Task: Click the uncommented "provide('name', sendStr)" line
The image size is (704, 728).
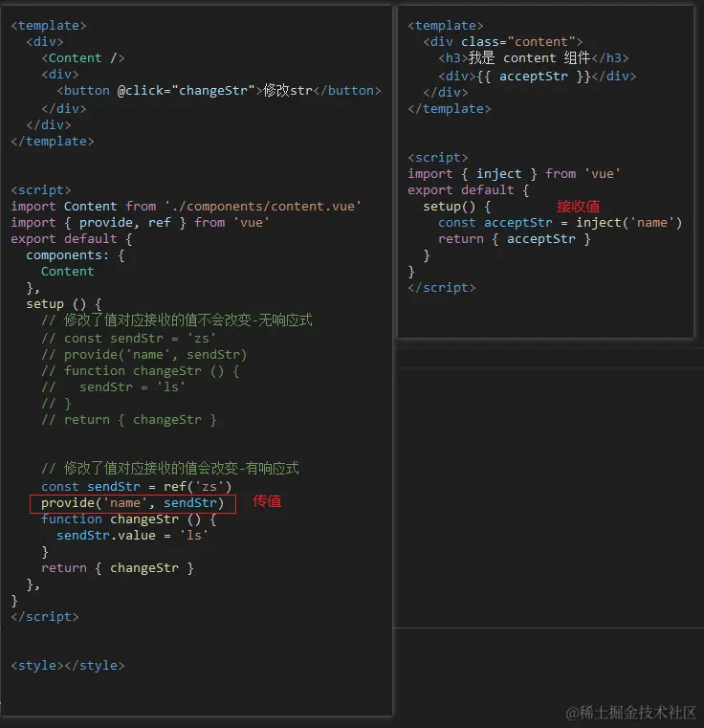Action: (x=132, y=503)
